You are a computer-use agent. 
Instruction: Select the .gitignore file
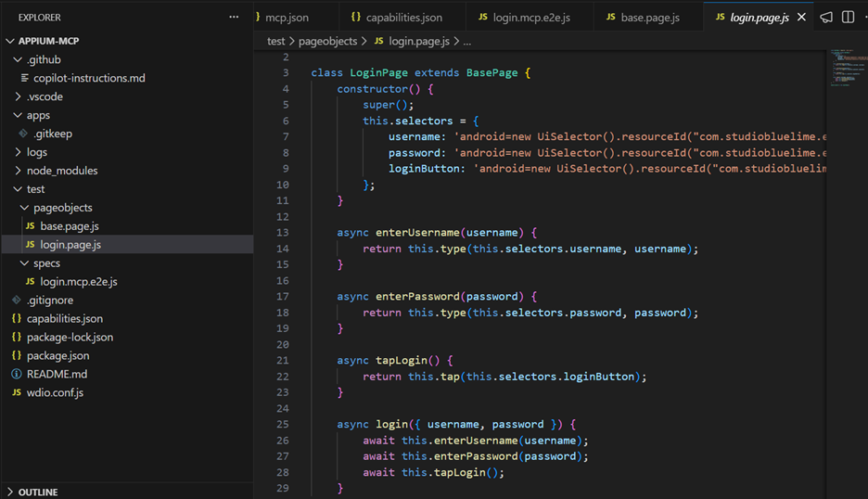tap(49, 300)
